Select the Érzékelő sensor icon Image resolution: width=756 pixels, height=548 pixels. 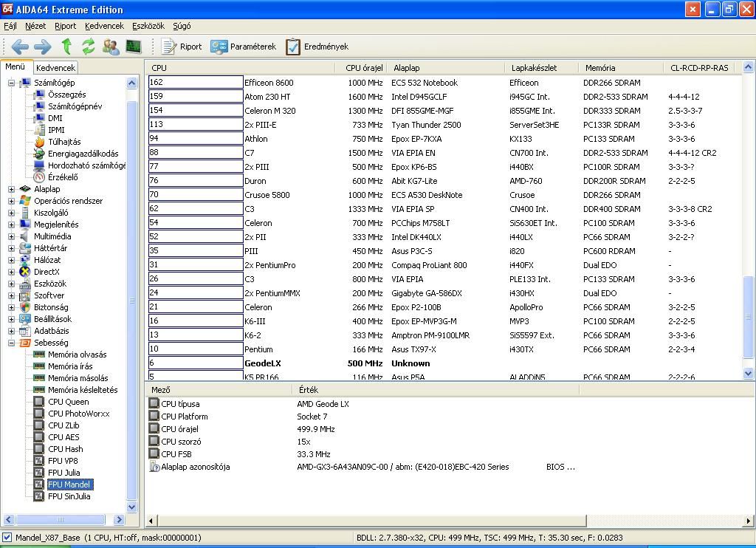[x=39, y=177]
